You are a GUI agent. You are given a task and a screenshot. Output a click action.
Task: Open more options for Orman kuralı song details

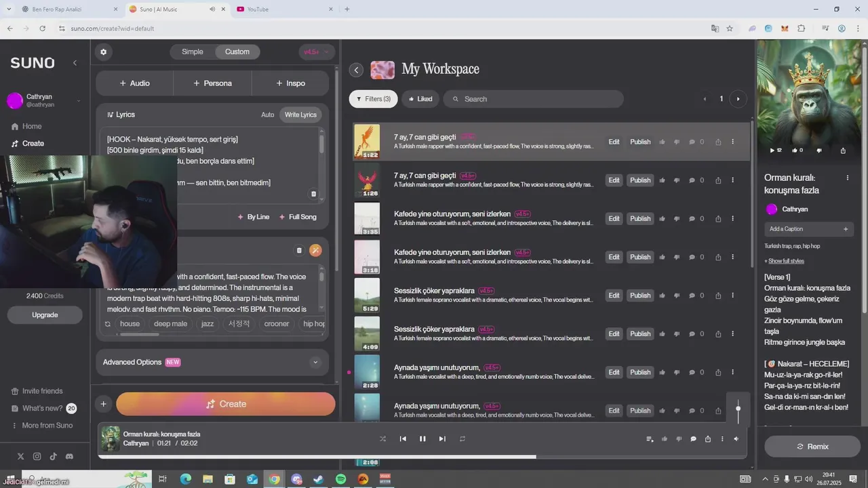(x=848, y=178)
